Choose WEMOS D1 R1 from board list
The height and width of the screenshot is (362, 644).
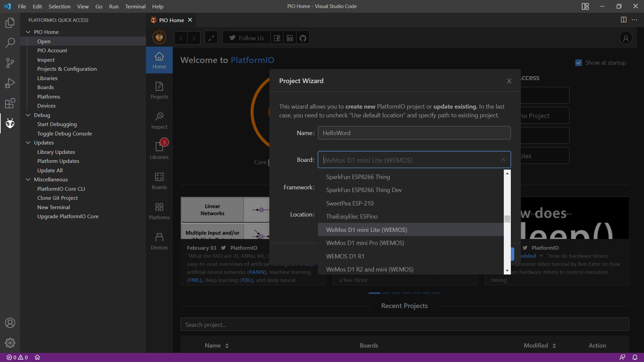click(x=411, y=256)
